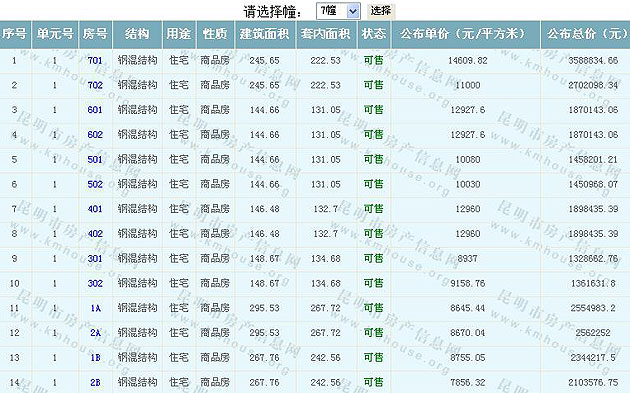630x393 pixels.
Task: Open room number 501 link
Action: click(95, 160)
